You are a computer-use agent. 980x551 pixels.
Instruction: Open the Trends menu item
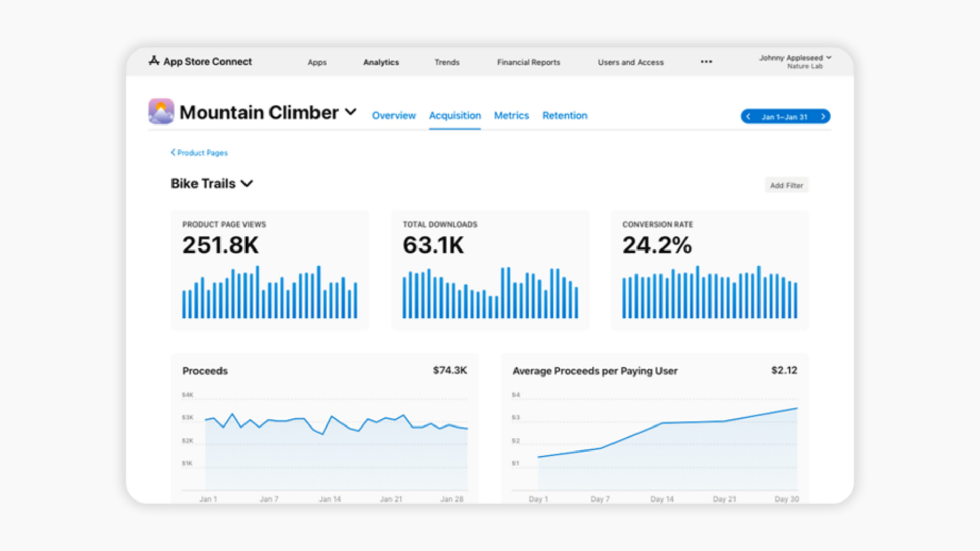point(447,62)
